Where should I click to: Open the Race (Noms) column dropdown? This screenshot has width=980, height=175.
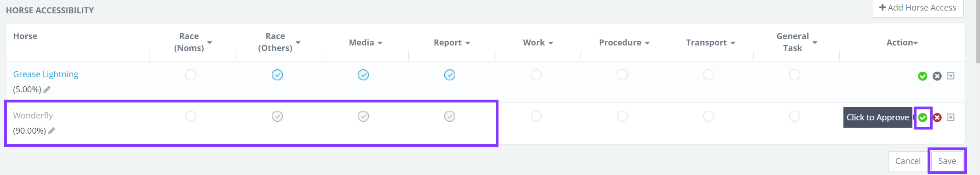coord(210,42)
